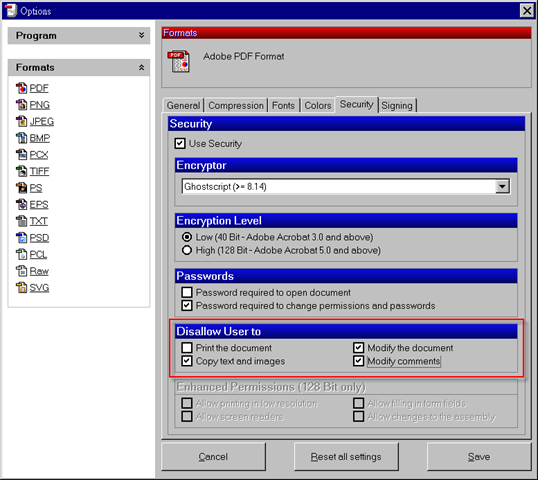Open the Signing tab
538x480 pixels.
397,105
